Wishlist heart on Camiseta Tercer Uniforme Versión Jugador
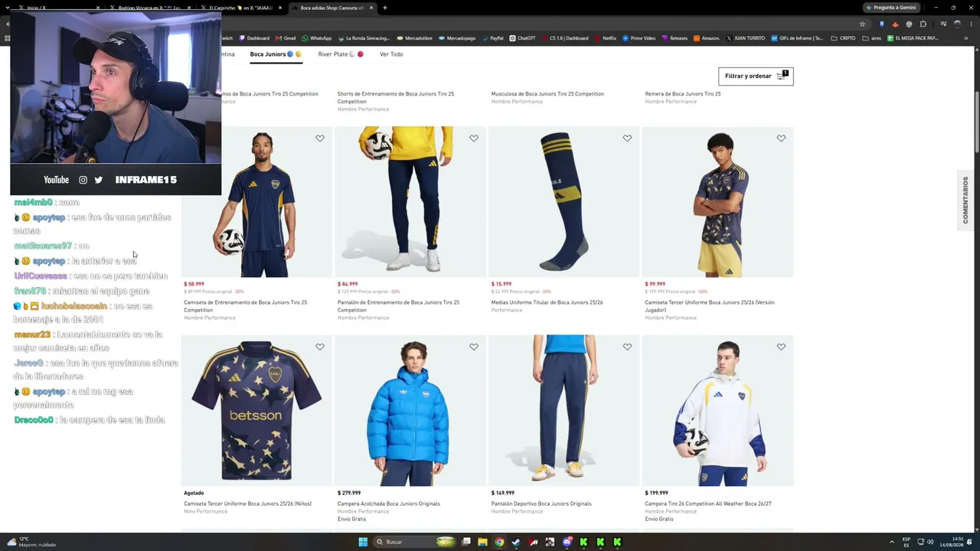This screenshot has height=551, width=980. coord(781,139)
